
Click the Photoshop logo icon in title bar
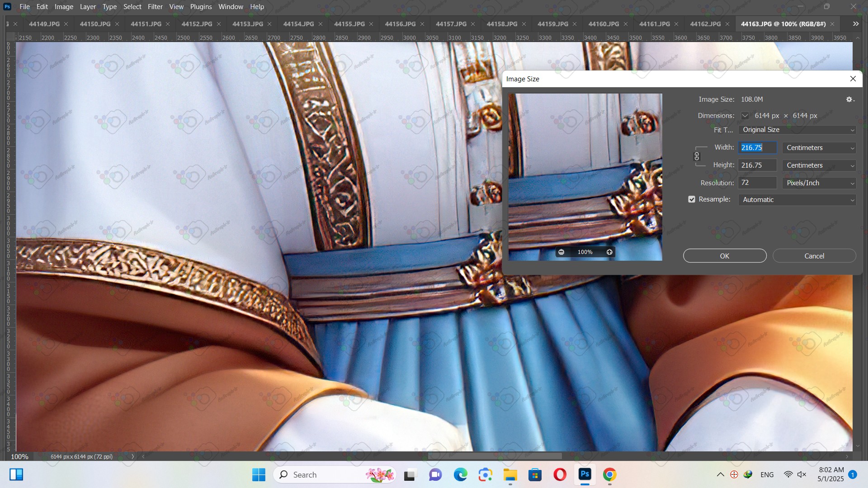pyautogui.click(x=7, y=7)
